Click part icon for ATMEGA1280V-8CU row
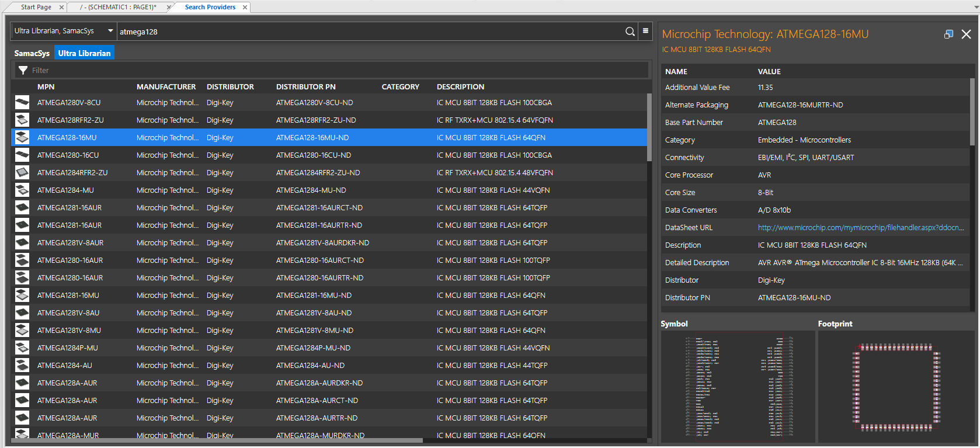 point(22,102)
